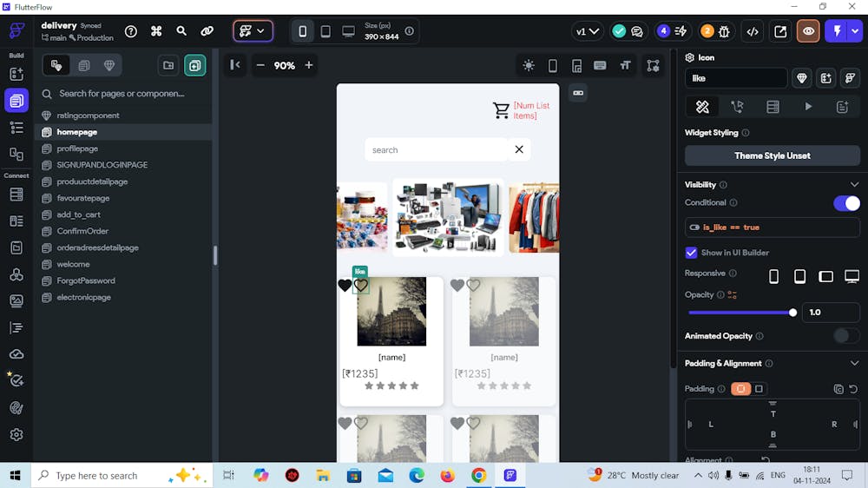This screenshot has width=868, height=488.
Task: Open electronicpage in the list
Action: (x=83, y=298)
